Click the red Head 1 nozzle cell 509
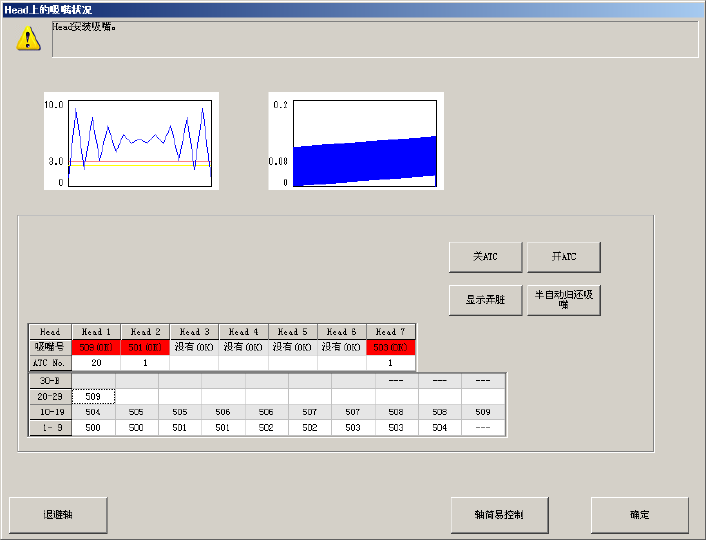 [96, 347]
